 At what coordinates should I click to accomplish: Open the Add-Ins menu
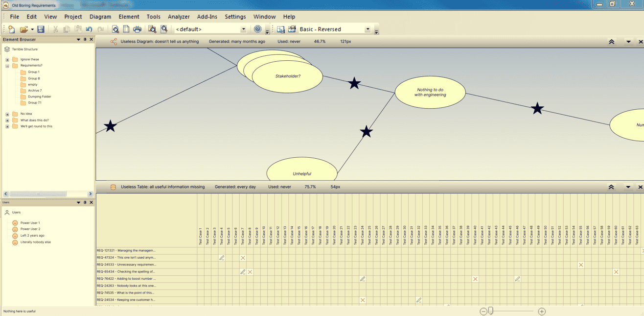click(x=207, y=17)
